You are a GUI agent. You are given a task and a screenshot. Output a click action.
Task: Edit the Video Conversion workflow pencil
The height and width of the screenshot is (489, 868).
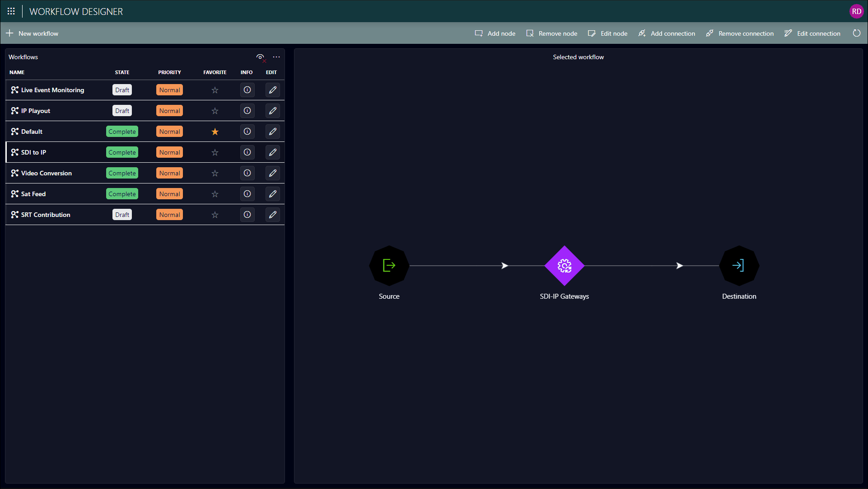(x=272, y=173)
